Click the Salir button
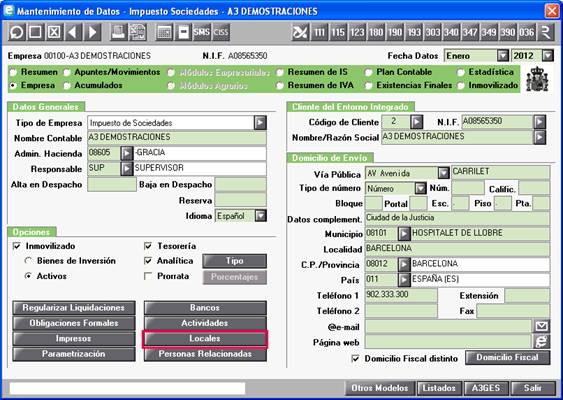Image resolution: width=563 pixels, height=400 pixels. (533, 388)
